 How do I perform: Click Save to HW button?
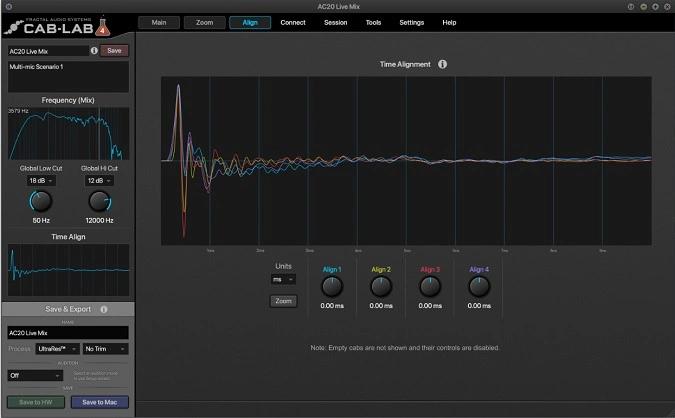[x=36, y=402]
